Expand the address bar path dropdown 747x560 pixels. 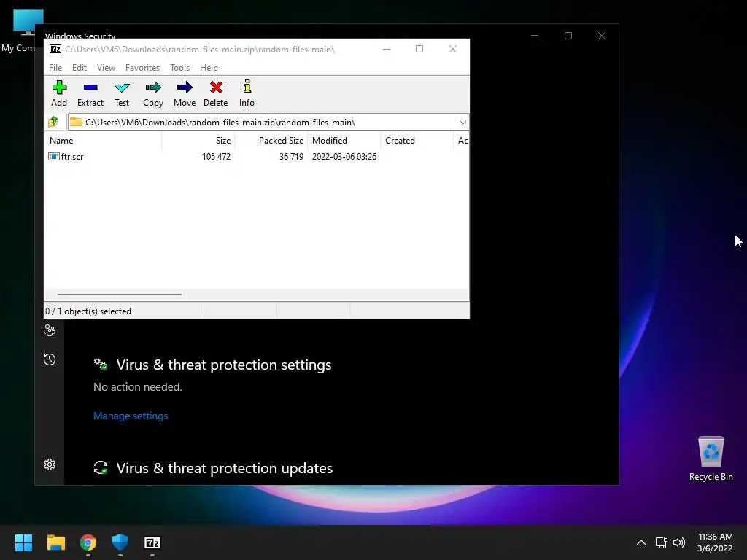click(462, 122)
